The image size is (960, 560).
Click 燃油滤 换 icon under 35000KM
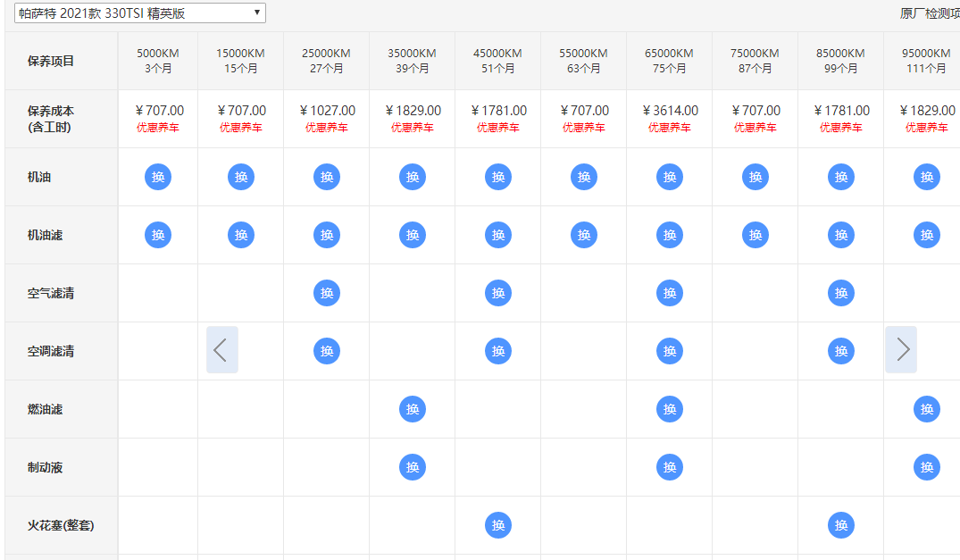[413, 409]
